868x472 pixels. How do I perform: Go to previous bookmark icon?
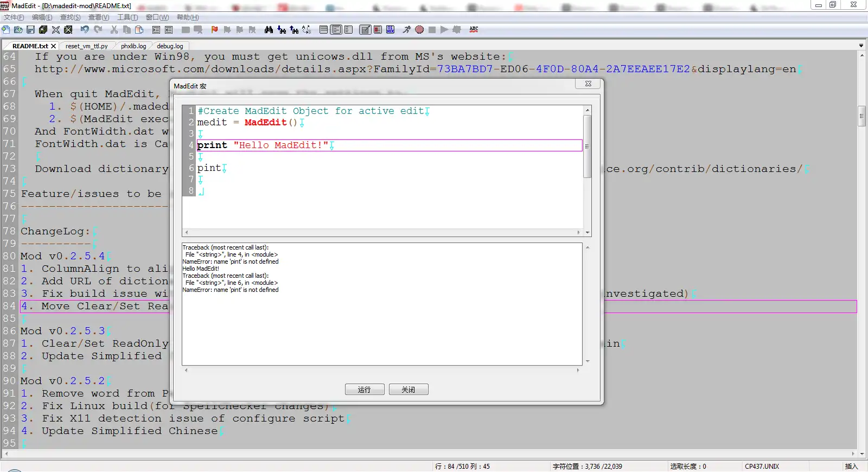pos(240,30)
